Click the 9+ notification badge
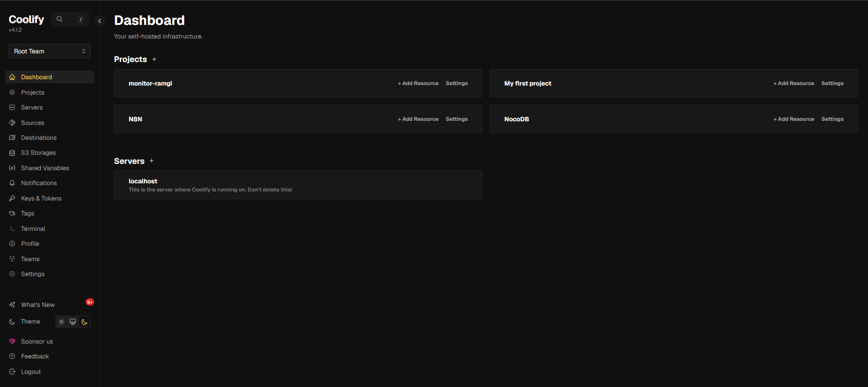This screenshot has width=868, height=387. (x=90, y=302)
